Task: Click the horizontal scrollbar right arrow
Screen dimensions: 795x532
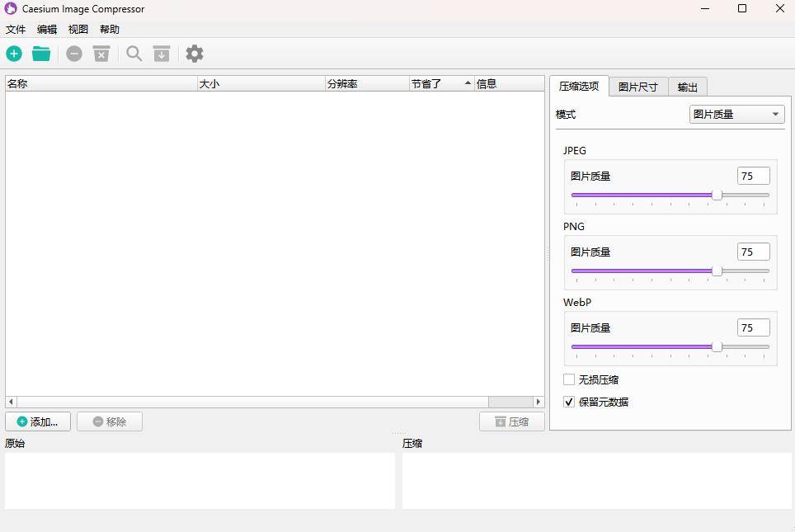Action: pos(539,403)
